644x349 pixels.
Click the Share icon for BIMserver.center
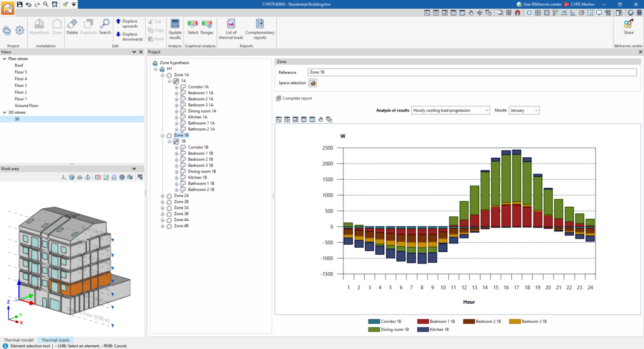point(628,27)
